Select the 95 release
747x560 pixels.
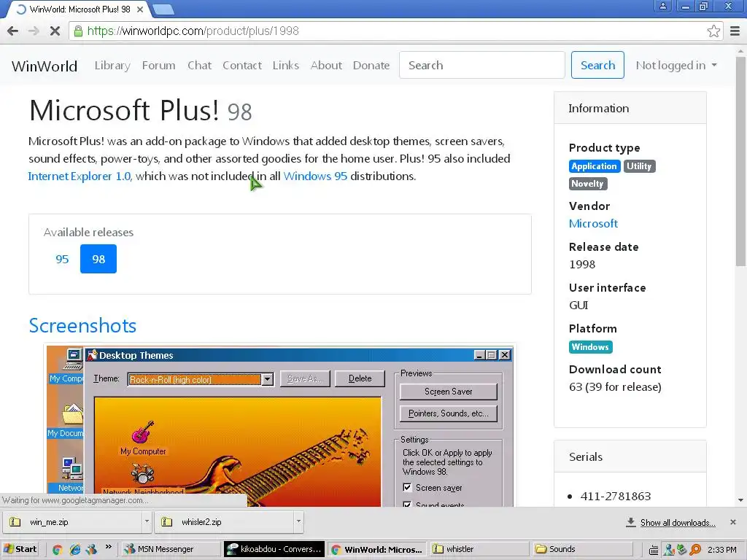coord(62,259)
